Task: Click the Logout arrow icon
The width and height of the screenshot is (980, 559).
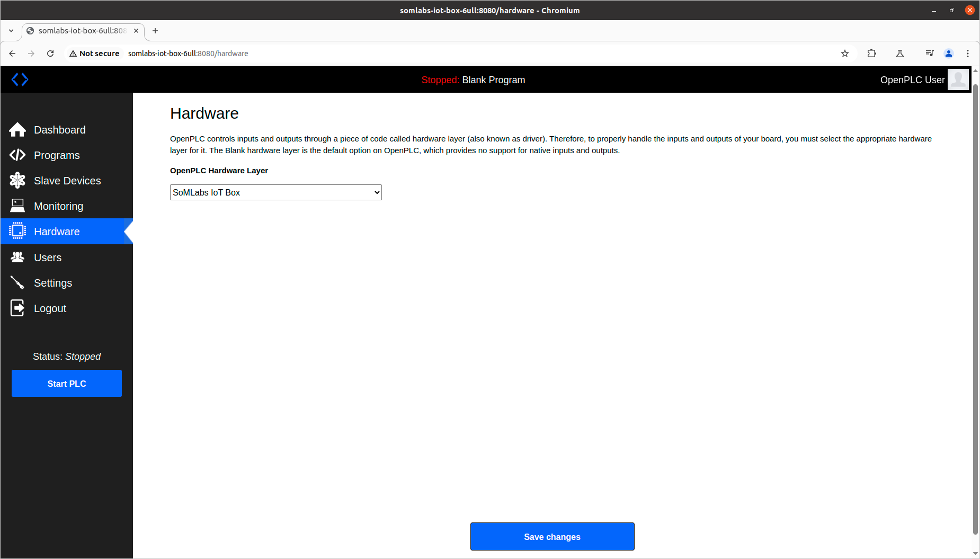Action: 17,308
